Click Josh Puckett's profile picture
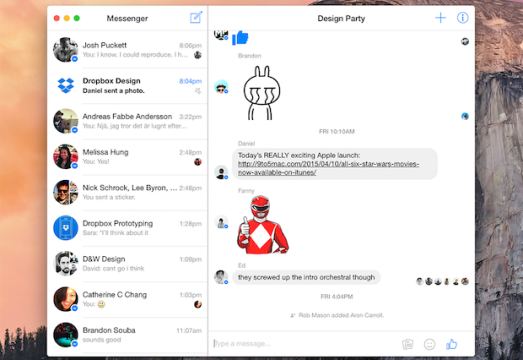The height and width of the screenshot is (360, 523). point(66,50)
